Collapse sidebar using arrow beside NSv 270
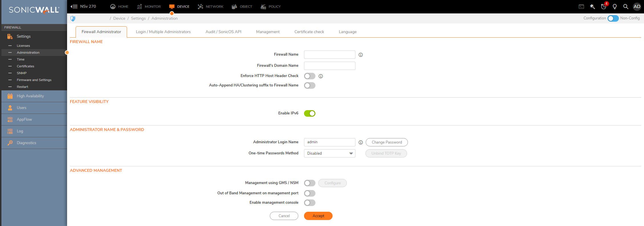Image resolution: width=644 pixels, height=226 pixels. [x=74, y=7]
